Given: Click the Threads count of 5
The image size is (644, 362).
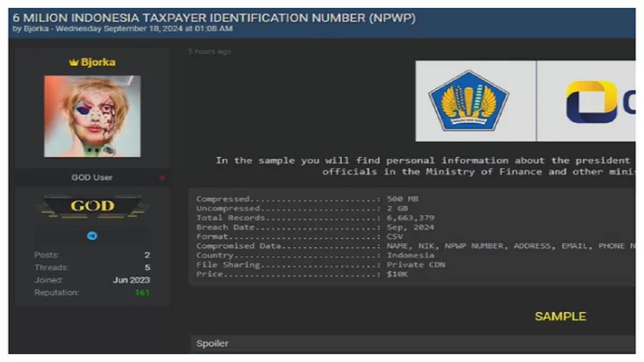Looking at the screenshot, I should coord(147,267).
